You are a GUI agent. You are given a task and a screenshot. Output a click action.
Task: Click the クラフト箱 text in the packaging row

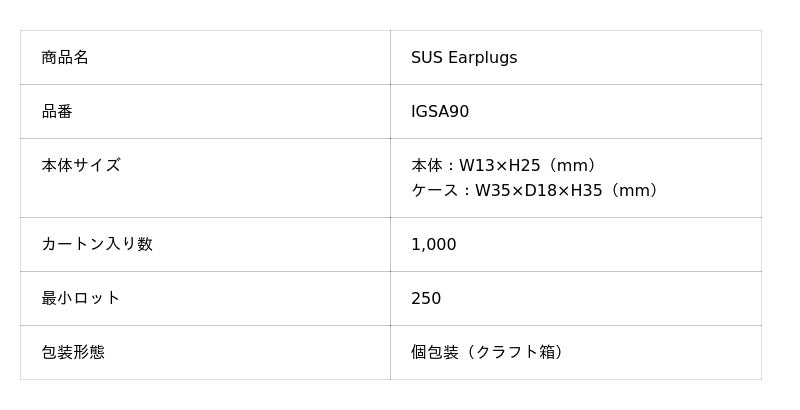coord(514,352)
